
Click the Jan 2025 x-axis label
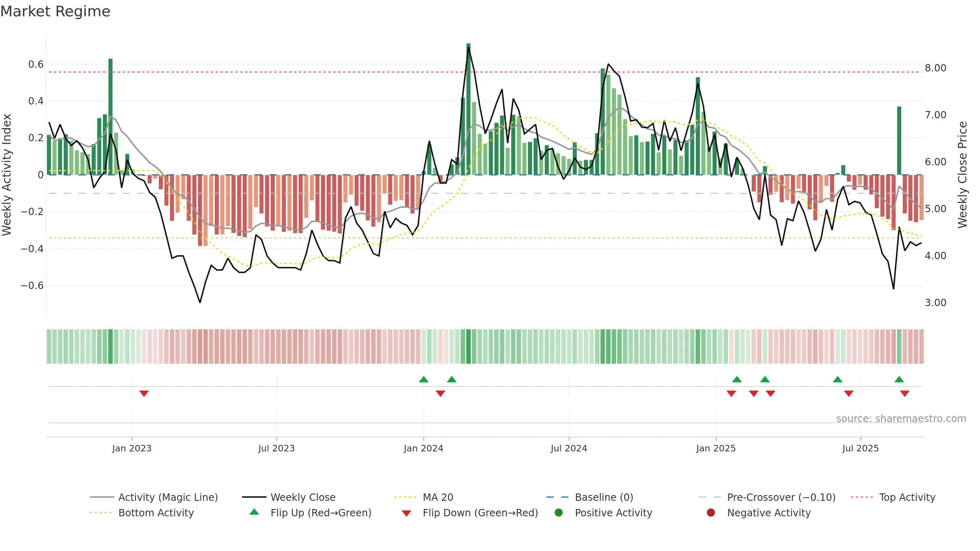pos(716,448)
